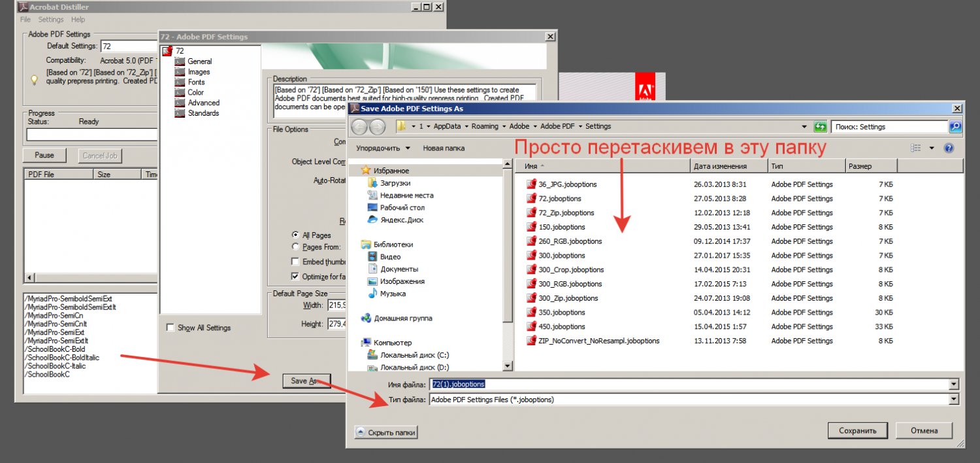The image size is (980, 463).
Task: Select the 72.joboptions file icon
Action: point(531,199)
